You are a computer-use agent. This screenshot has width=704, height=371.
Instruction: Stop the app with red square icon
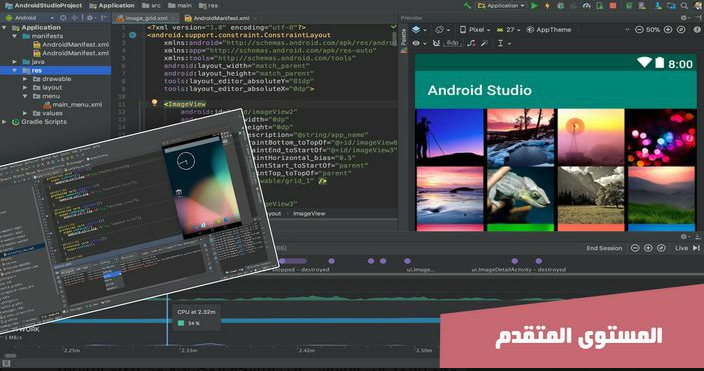point(613,6)
